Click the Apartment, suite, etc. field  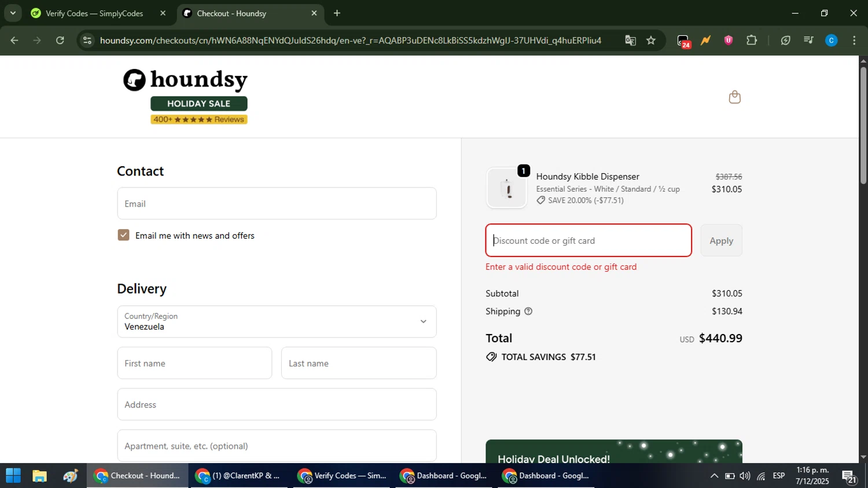pos(277,446)
